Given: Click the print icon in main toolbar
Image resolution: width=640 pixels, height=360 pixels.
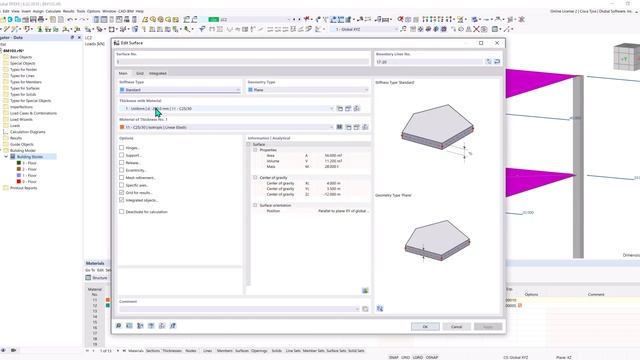Looking at the screenshot, I should click(40, 19).
